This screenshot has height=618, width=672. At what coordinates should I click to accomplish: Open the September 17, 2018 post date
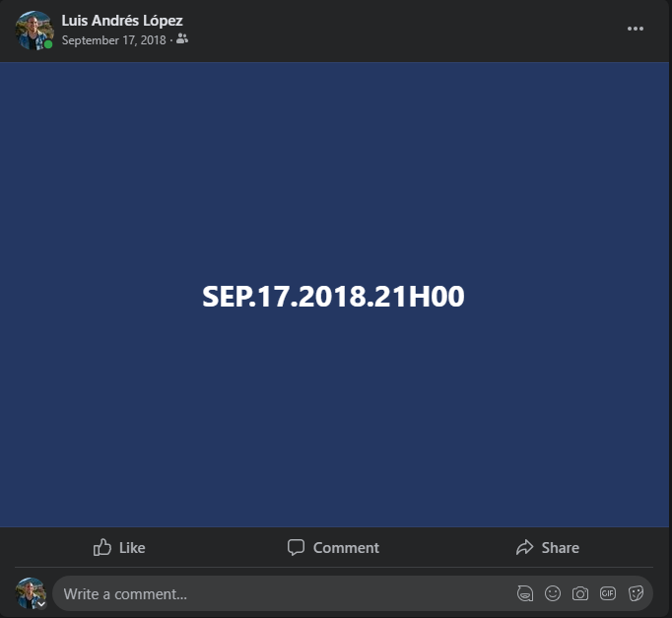pos(113,39)
